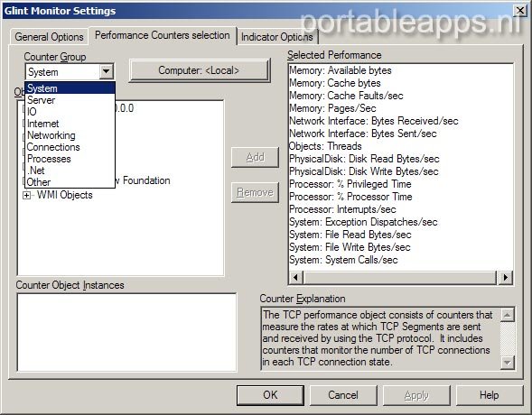Image resolution: width=532 pixels, height=415 pixels.
Task: Click the Computer: <Local> button
Action: click(200, 70)
